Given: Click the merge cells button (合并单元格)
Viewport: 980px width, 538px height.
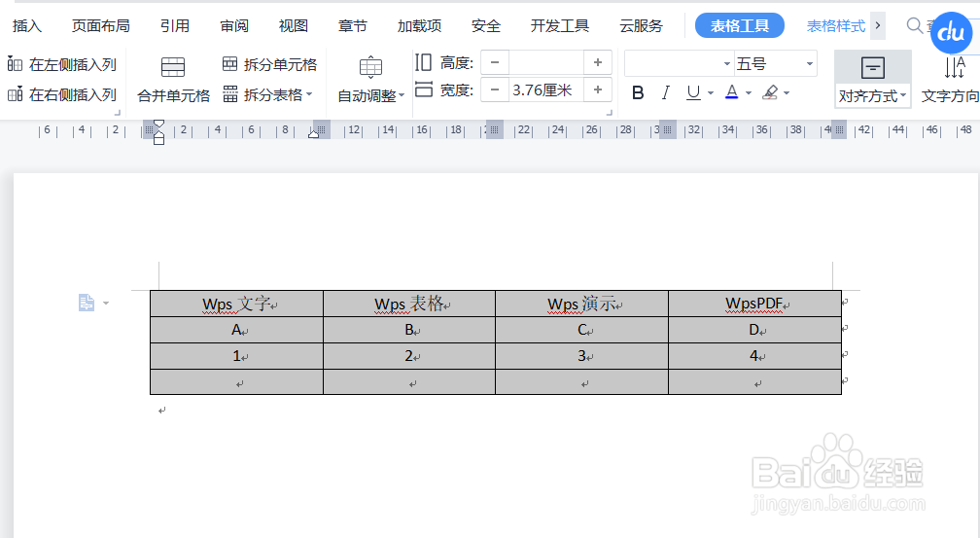Looking at the screenshot, I should (173, 80).
